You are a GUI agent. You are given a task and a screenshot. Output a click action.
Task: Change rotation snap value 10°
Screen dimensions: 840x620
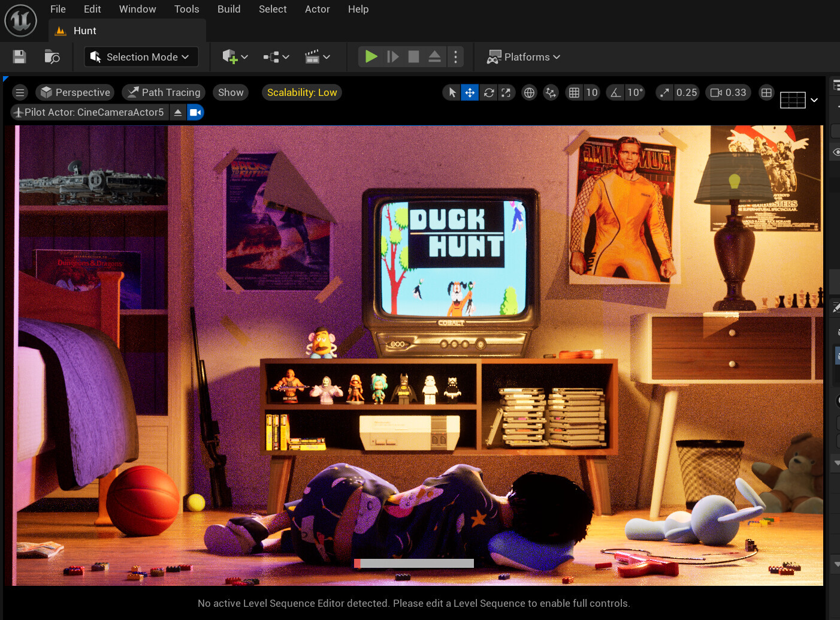click(x=635, y=92)
